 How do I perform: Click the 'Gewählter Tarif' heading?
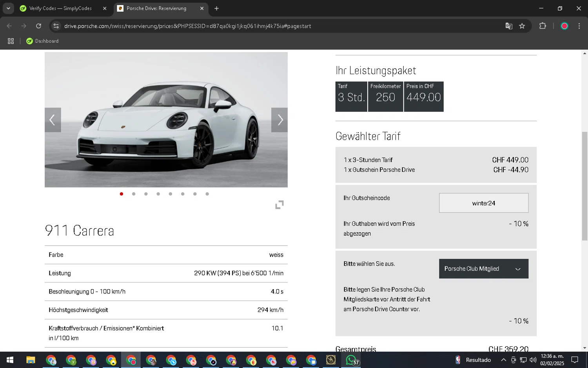click(368, 136)
